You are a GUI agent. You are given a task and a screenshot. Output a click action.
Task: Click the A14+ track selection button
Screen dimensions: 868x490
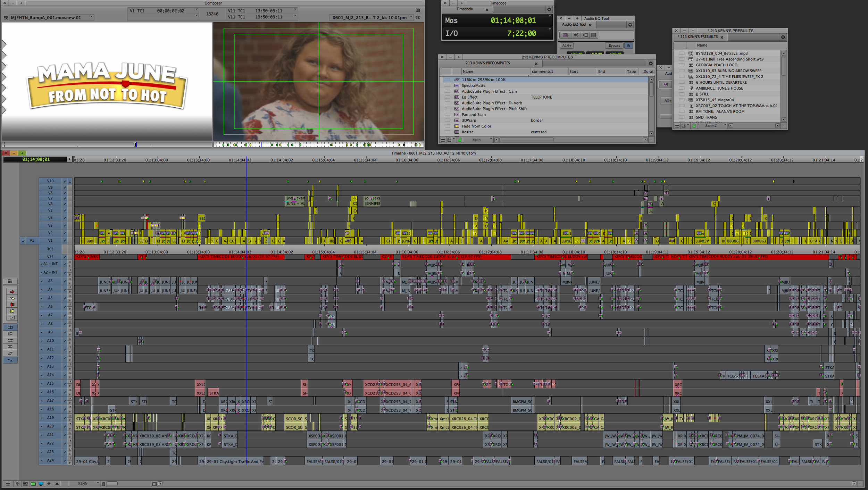(567, 45)
